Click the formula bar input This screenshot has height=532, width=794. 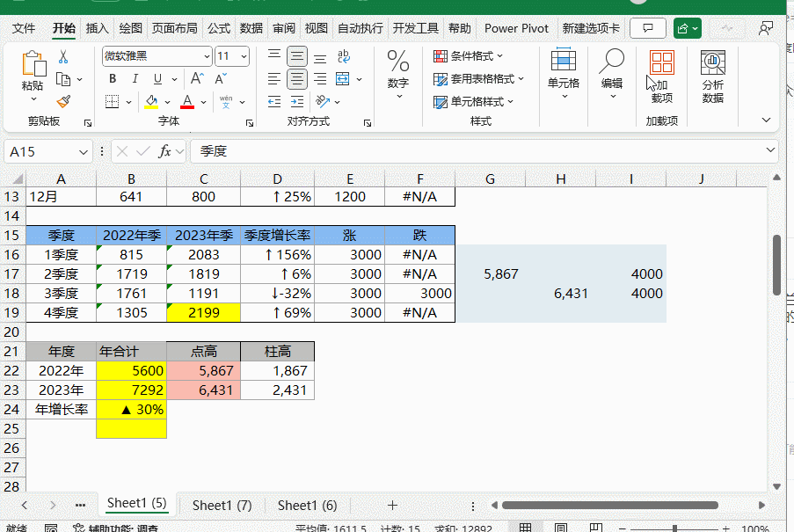click(476, 151)
